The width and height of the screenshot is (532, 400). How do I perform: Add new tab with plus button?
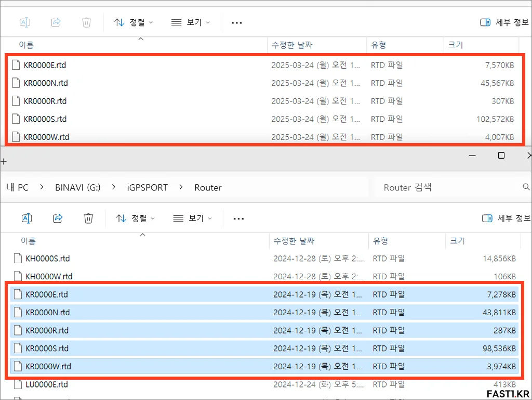coord(4,162)
